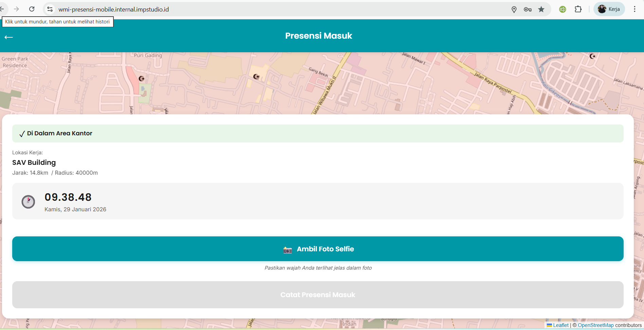Click the Di Dalam Area Kantor status banner
The width and height of the screenshot is (644, 330).
tap(318, 134)
